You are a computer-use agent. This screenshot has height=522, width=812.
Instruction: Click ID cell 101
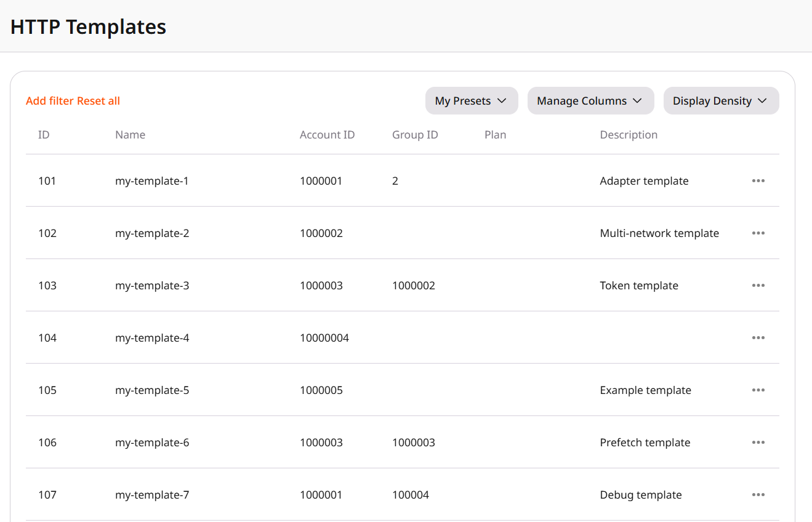tap(47, 181)
